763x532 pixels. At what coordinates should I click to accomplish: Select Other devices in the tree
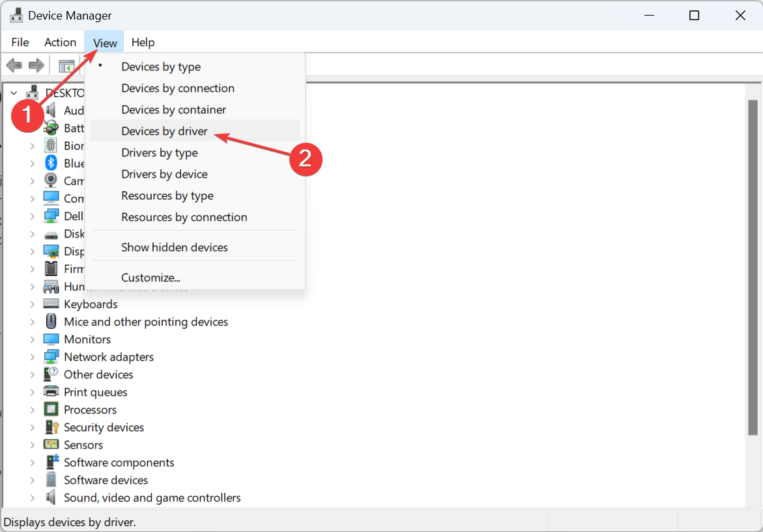coord(98,374)
